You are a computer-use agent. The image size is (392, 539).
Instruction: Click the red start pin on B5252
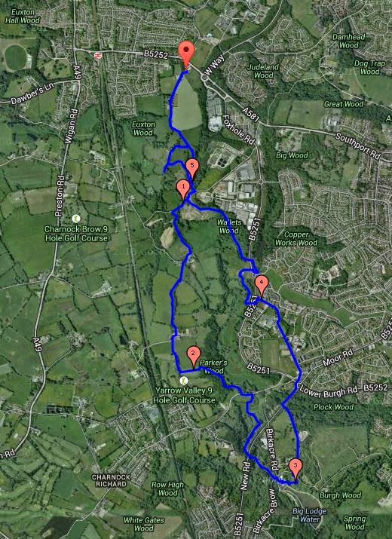pos(186,54)
